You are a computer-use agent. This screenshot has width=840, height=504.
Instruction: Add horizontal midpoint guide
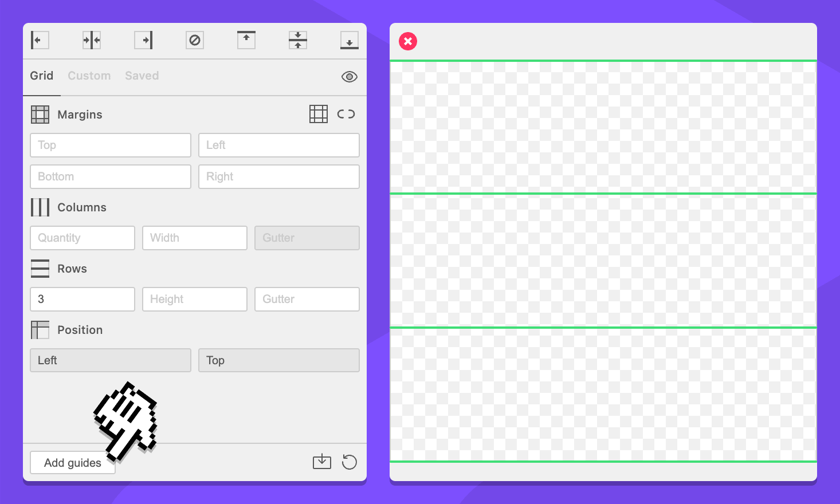tap(298, 40)
